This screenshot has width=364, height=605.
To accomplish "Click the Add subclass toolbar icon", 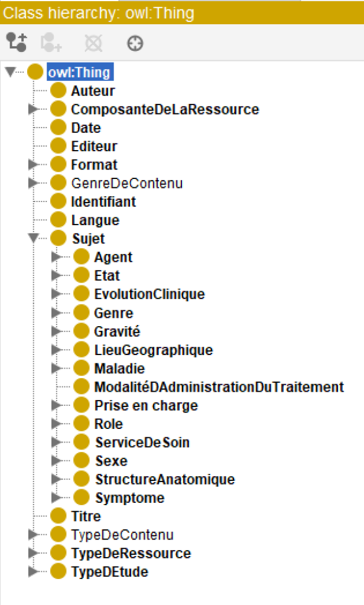I will tap(16, 42).
